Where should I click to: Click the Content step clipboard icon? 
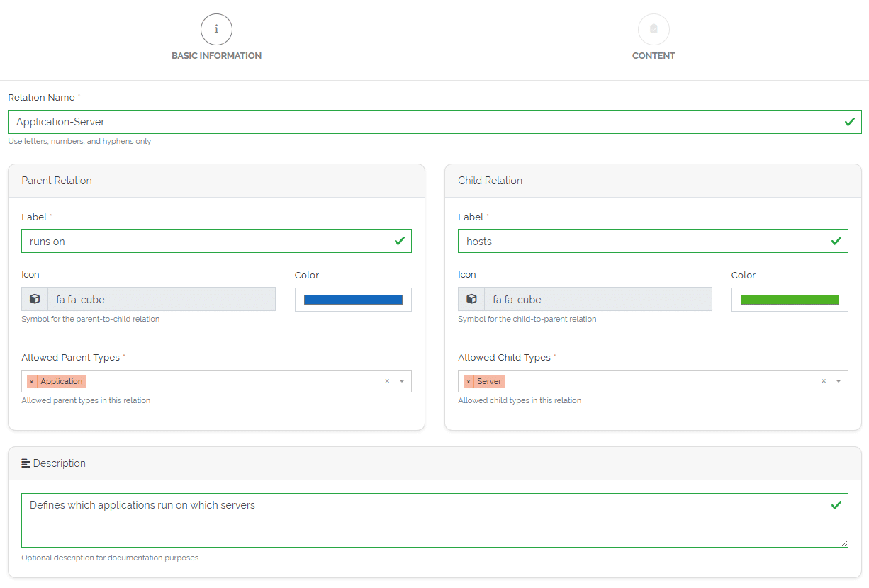(x=654, y=30)
